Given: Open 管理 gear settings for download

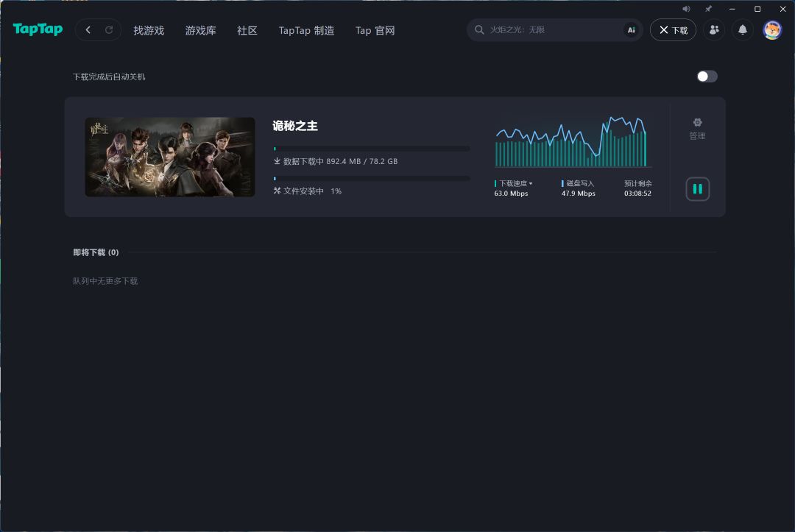Looking at the screenshot, I should point(697,129).
